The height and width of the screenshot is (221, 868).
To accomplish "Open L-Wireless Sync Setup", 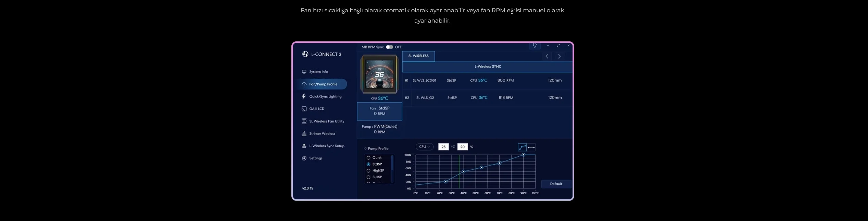I will 326,146.
